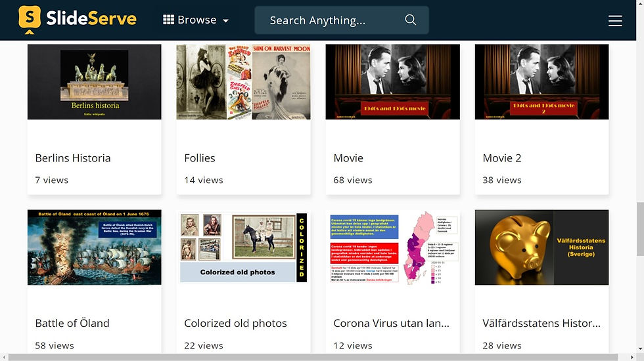Open the Välfärdsstatens Histor... title link

point(541,323)
